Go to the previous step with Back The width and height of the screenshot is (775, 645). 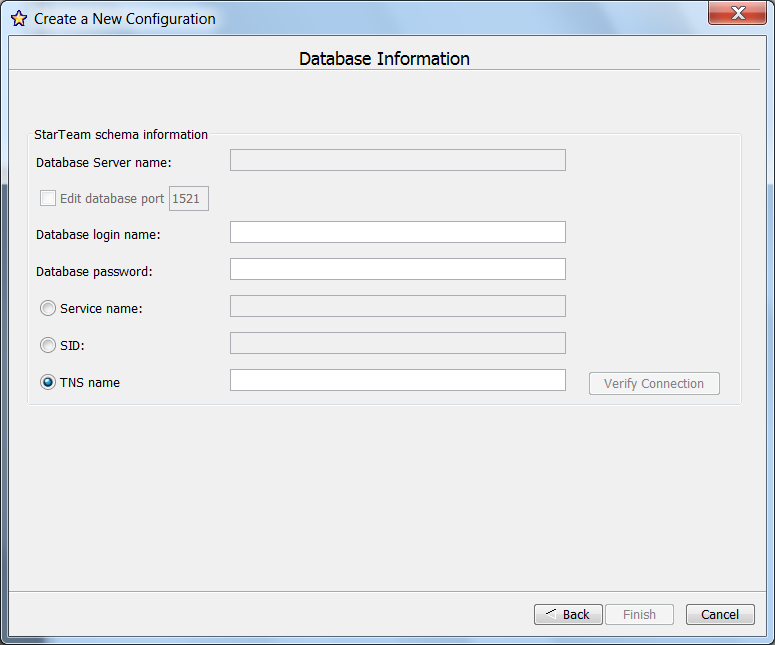[x=568, y=614]
